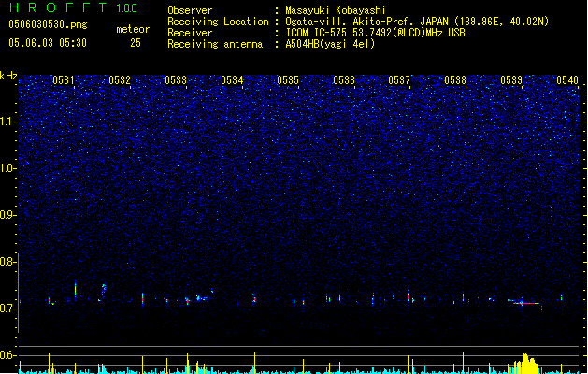This screenshot has height=374, width=588.
Task: Click the 0538 time marker
Action: (455, 80)
